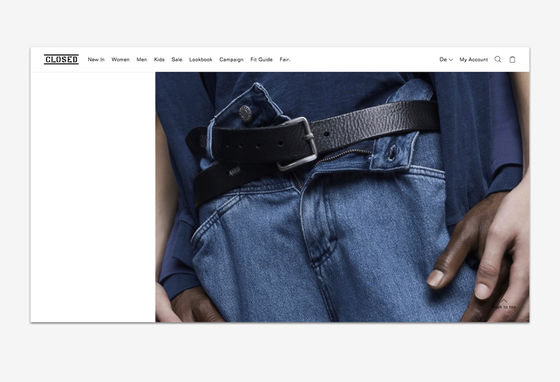Open the Kids category
560x382 pixels.
pyautogui.click(x=159, y=59)
